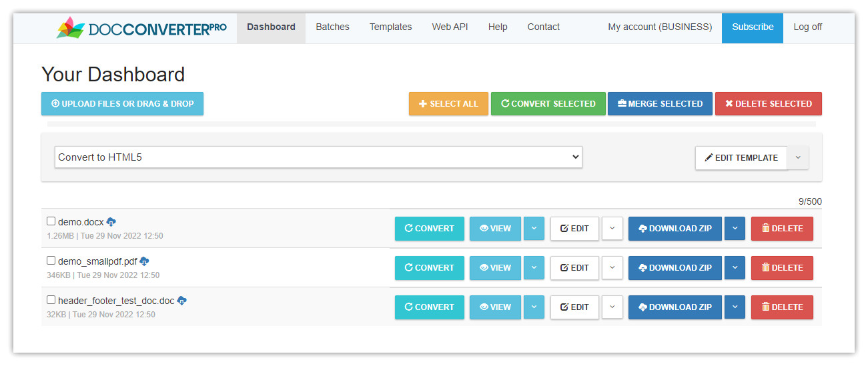The width and height of the screenshot is (868, 366).
Task: Delete the demo.docx file
Action: coord(782,229)
